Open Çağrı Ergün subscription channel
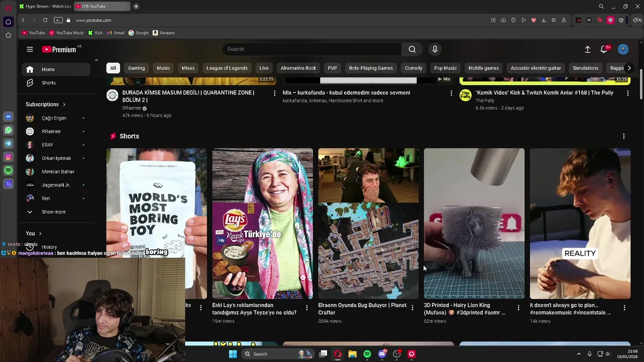 pyautogui.click(x=56, y=118)
